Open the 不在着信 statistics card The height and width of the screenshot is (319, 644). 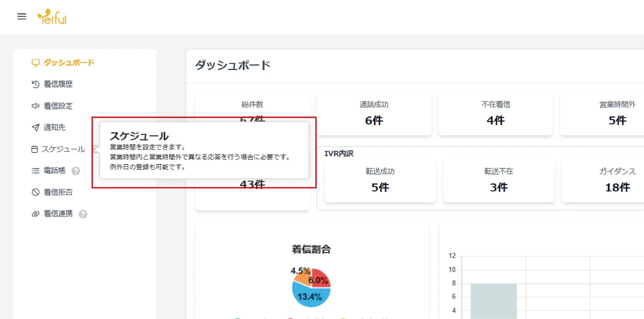[495, 114]
